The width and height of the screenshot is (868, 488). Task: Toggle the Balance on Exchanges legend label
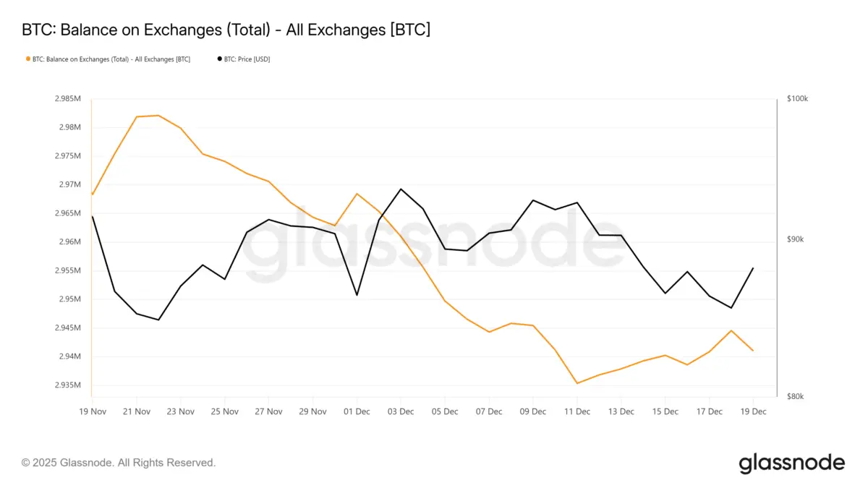point(111,59)
